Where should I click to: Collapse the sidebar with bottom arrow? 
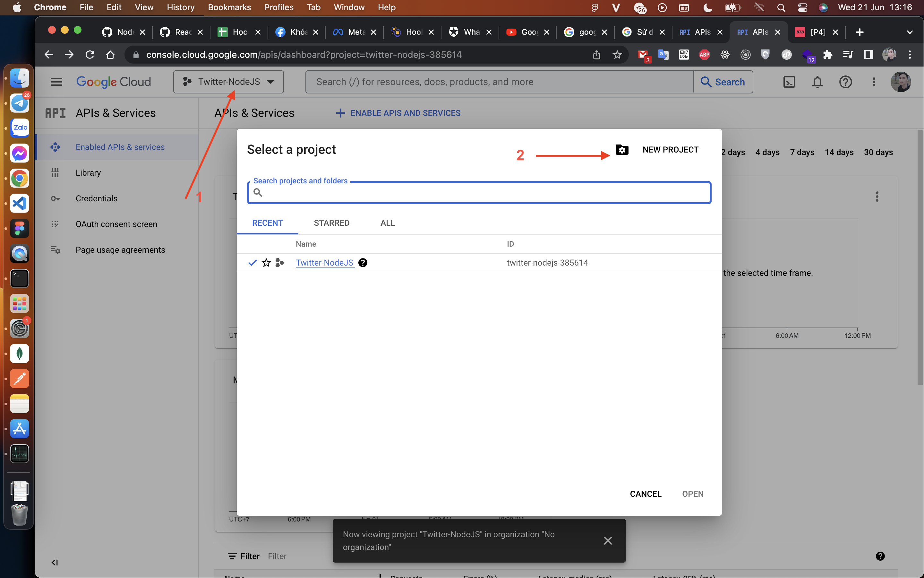pos(55,562)
